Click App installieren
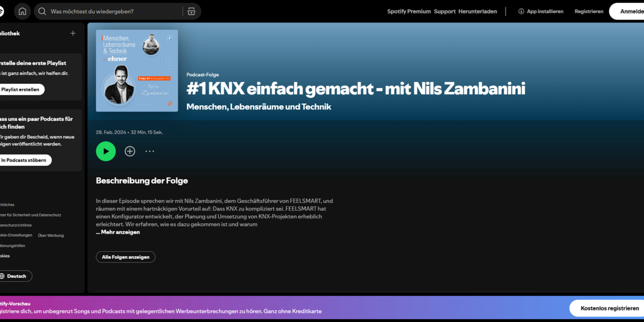 point(541,11)
